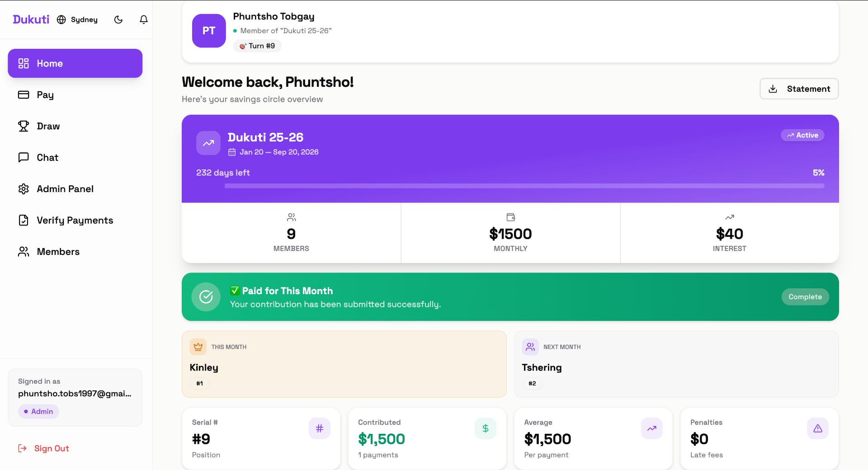868x470 pixels.
Task: Click Sign Out
Action: pyautogui.click(x=43, y=448)
